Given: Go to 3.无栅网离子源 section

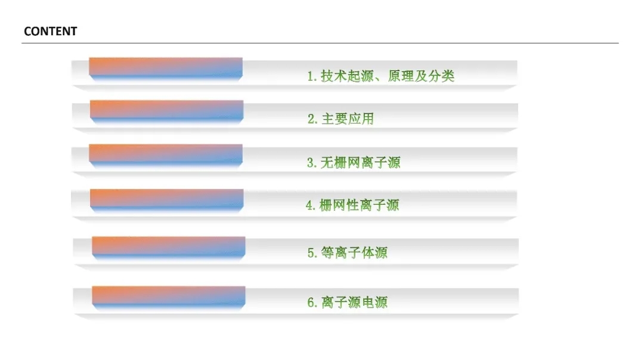Looking at the screenshot, I should point(354,162).
